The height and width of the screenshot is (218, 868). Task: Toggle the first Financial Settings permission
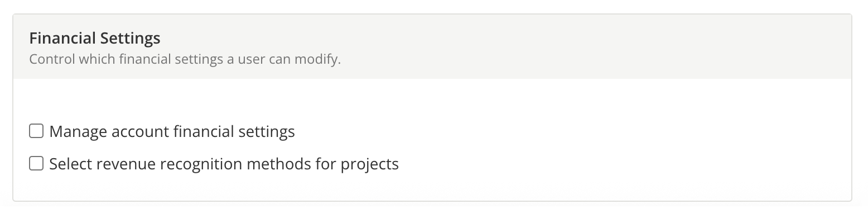[36, 131]
